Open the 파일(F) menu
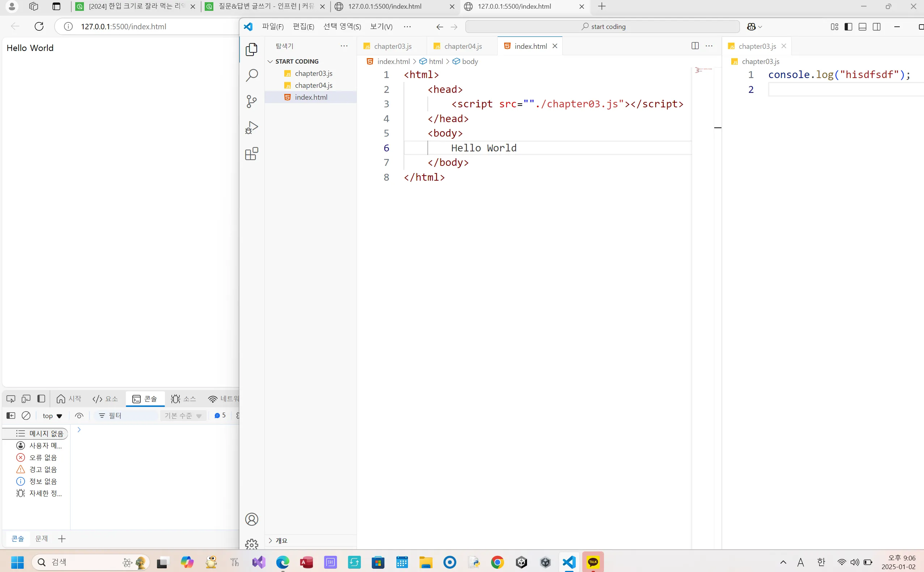 click(273, 26)
